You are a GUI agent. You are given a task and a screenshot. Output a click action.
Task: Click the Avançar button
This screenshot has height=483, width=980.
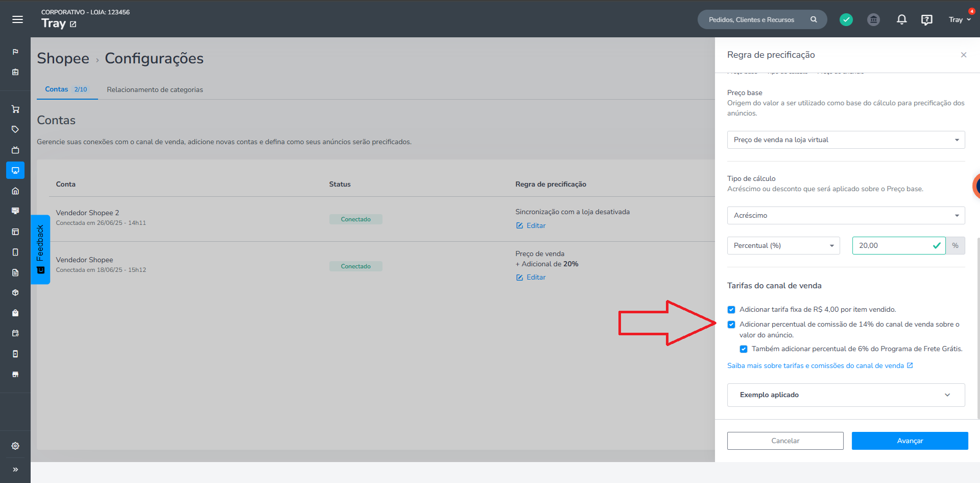[x=910, y=441]
